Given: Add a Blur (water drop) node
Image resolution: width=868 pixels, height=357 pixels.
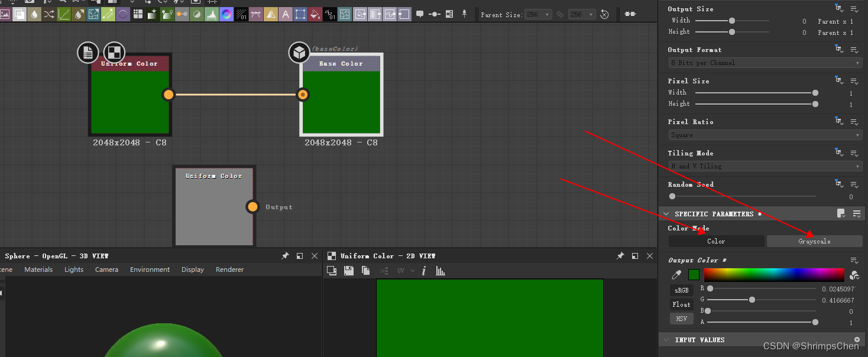Looking at the screenshot, I should 34,14.
